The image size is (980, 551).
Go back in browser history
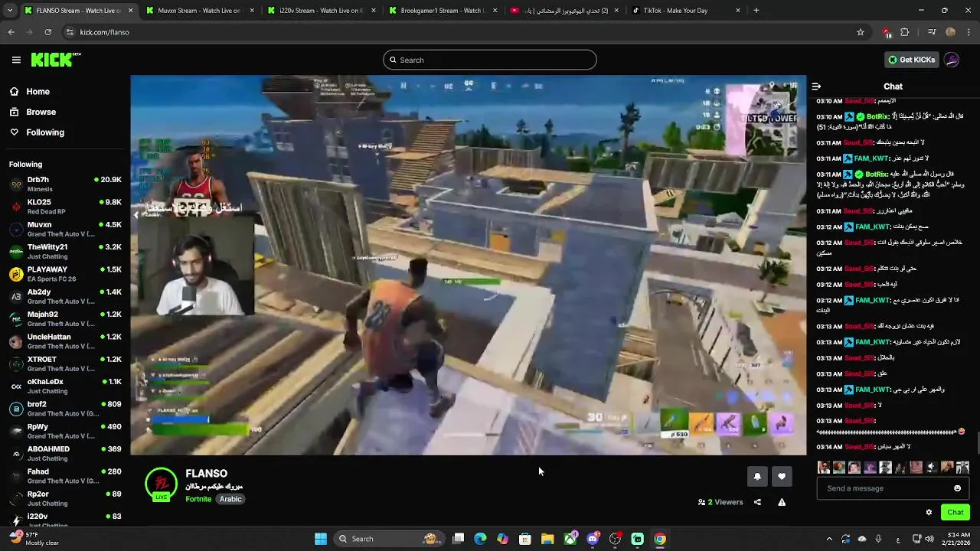[x=11, y=32]
